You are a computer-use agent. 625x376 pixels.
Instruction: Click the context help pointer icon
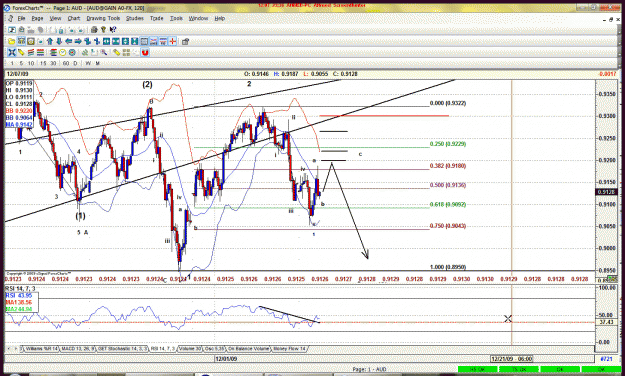pyautogui.click(x=112, y=30)
